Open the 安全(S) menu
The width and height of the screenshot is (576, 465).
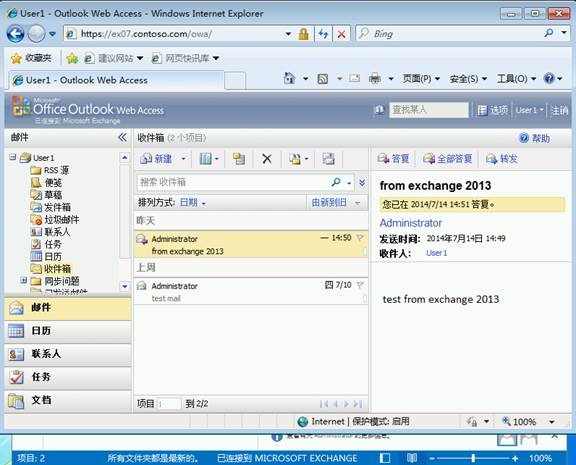[468, 79]
